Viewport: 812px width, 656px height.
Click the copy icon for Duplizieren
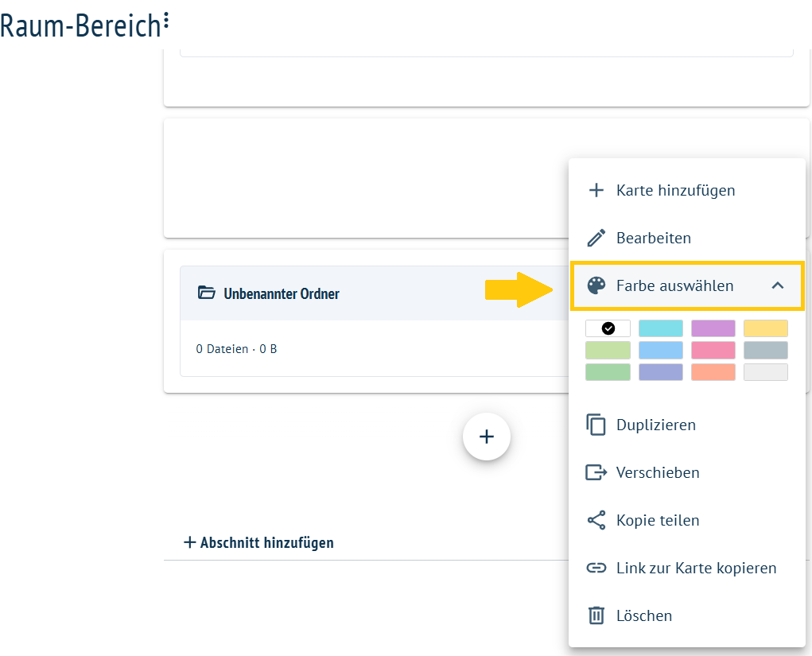(x=596, y=425)
